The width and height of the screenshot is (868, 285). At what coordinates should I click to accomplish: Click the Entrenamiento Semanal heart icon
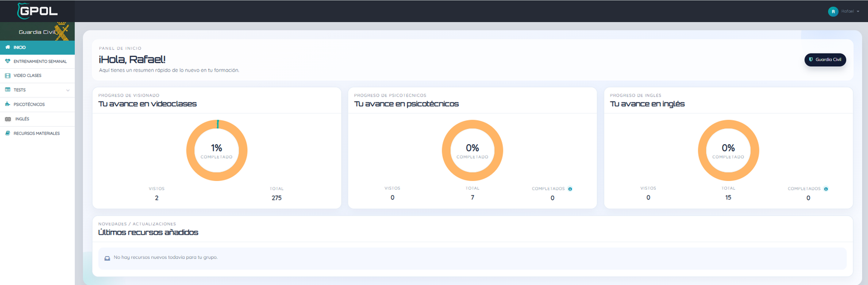[8, 61]
